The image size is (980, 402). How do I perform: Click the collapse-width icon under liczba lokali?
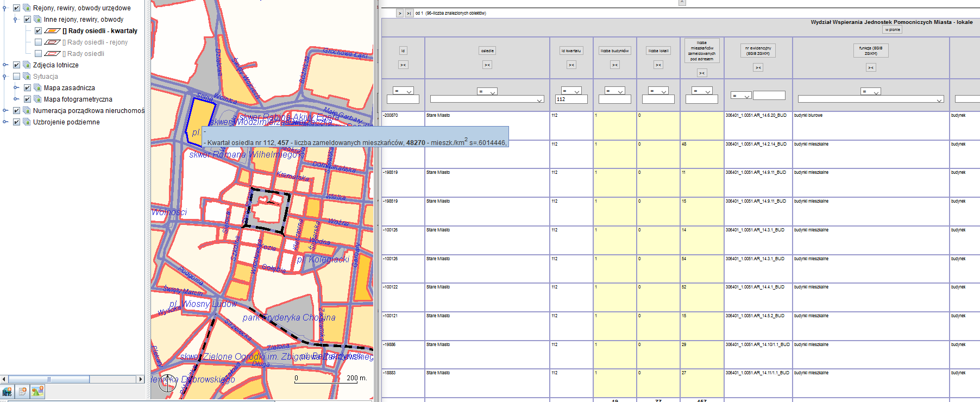coord(658,65)
